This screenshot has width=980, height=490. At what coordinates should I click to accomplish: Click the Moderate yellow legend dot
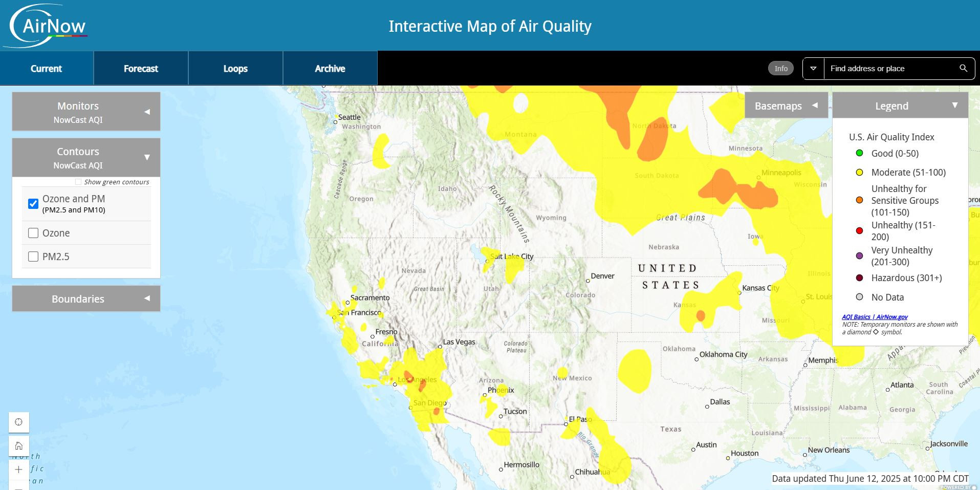coord(860,173)
